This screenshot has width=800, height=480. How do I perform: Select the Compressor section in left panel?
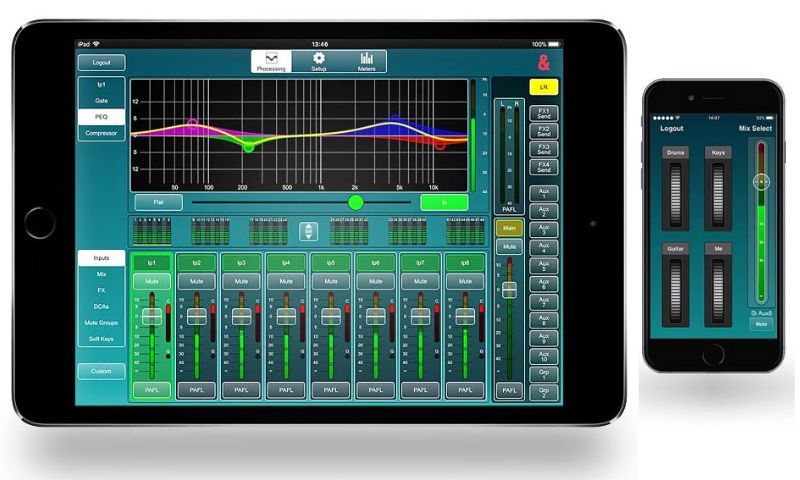pos(101,132)
